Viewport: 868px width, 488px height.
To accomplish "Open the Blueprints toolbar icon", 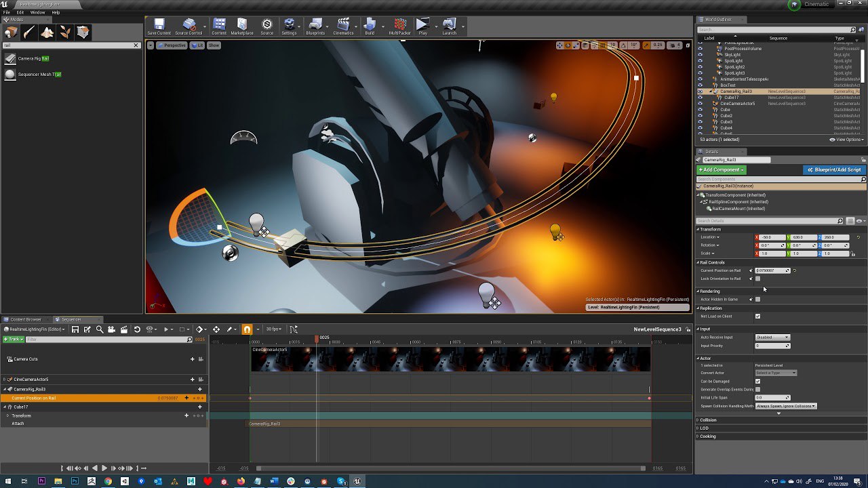I will click(x=315, y=27).
